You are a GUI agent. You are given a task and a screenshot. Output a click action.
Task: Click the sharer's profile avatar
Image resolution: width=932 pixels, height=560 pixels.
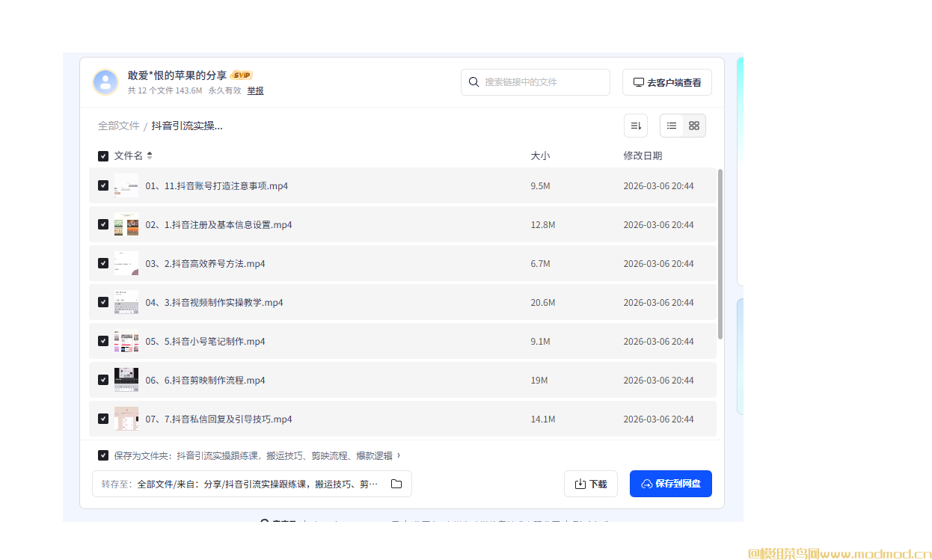105,82
